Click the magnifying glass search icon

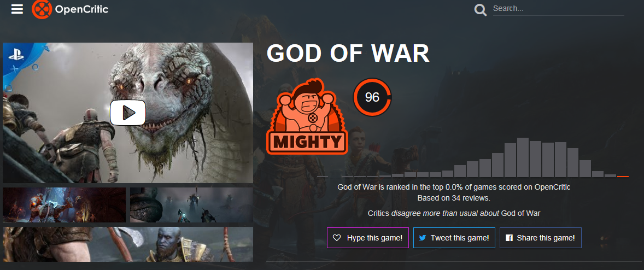tap(480, 9)
